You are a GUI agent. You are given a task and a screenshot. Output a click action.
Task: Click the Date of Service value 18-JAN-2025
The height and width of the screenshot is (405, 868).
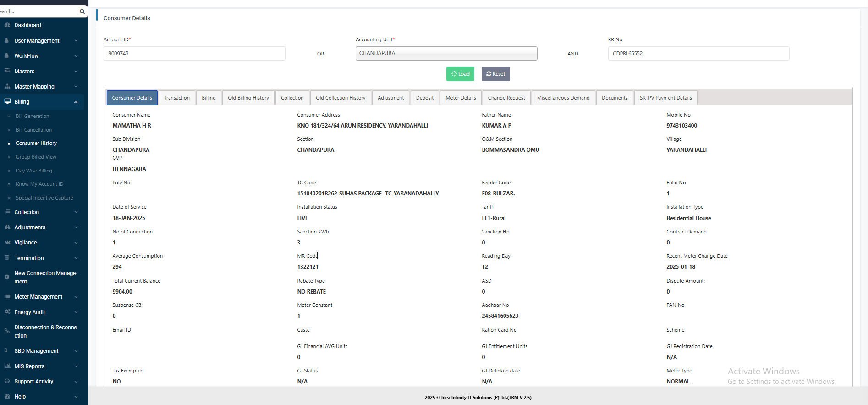129,218
